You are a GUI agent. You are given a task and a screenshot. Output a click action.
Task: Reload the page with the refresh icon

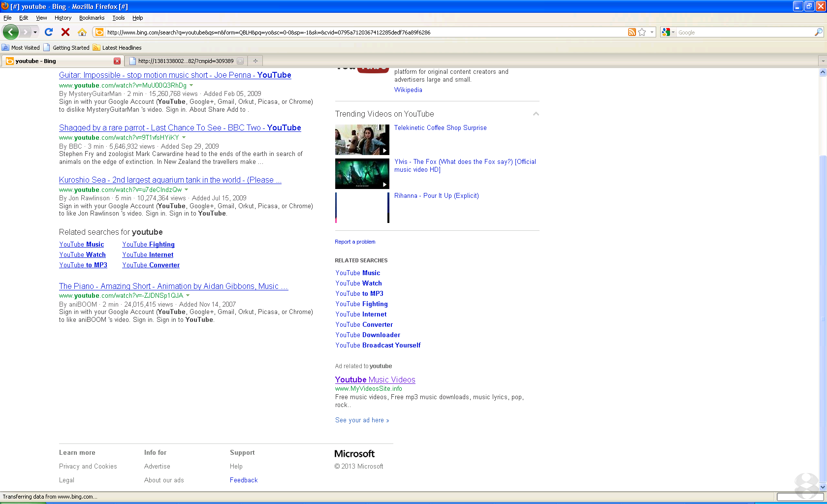[49, 32]
